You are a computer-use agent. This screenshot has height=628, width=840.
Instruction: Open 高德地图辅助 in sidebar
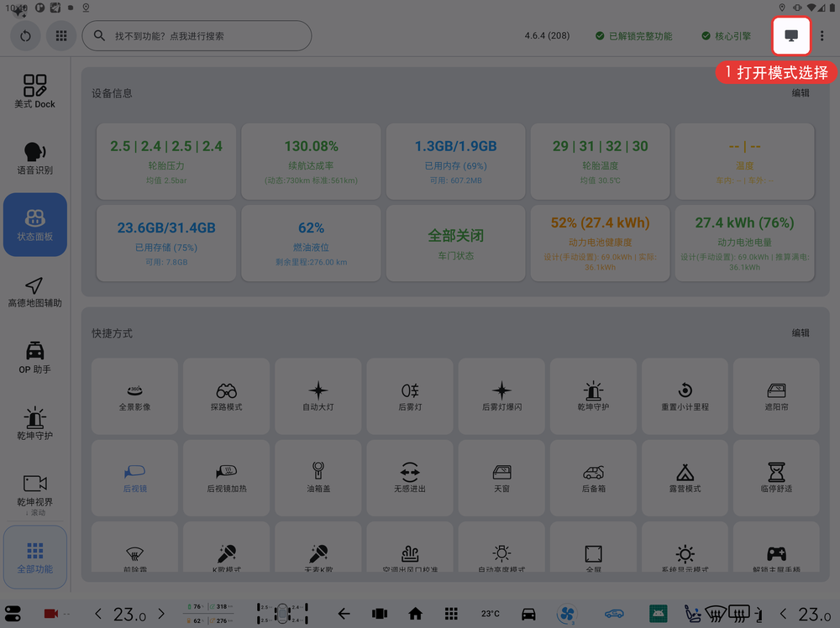(34, 292)
